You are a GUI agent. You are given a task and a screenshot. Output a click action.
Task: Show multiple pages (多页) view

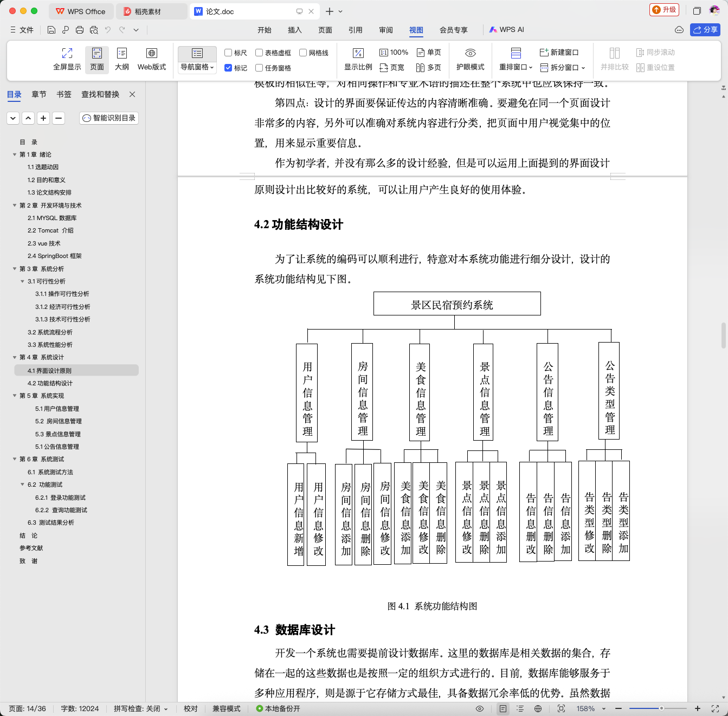(429, 68)
